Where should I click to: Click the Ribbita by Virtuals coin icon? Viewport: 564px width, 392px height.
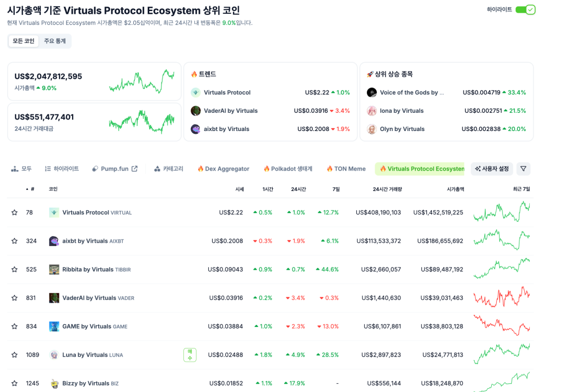click(x=54, y=270)
